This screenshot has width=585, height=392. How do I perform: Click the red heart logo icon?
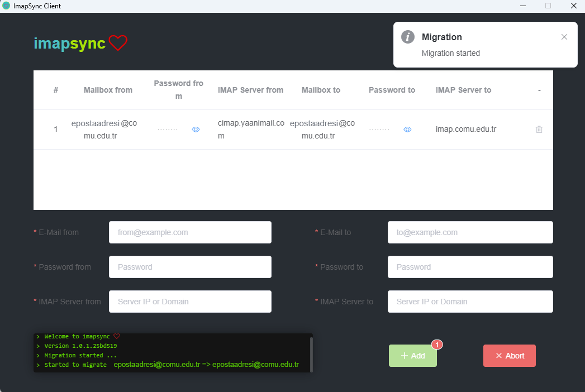click(x=118, y=43)
